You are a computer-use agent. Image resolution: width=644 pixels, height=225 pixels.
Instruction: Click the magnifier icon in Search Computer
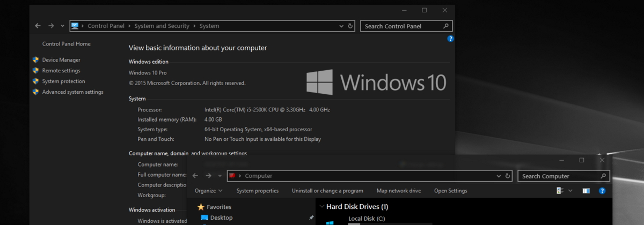603,176
